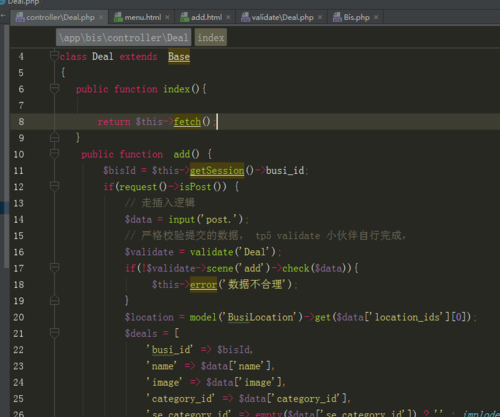Click the 'name' key on line 23
500x417 pixels.
coord(163,366)
